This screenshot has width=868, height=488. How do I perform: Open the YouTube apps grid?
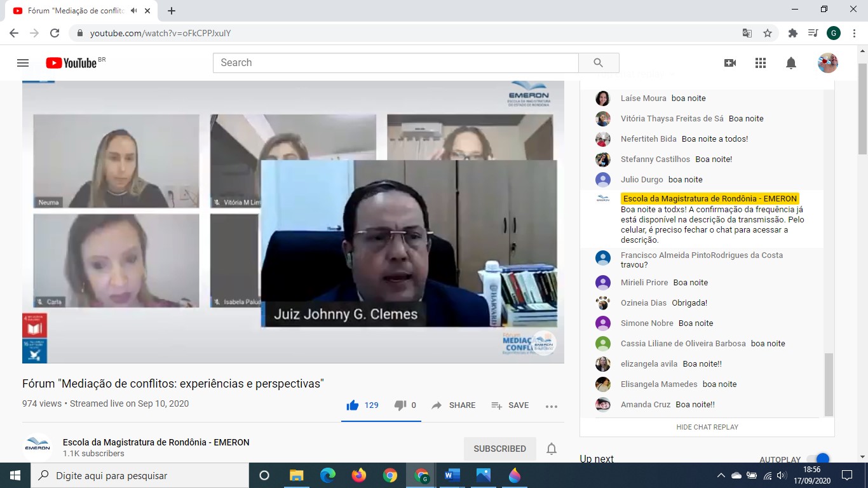click(x=761, y=63)
